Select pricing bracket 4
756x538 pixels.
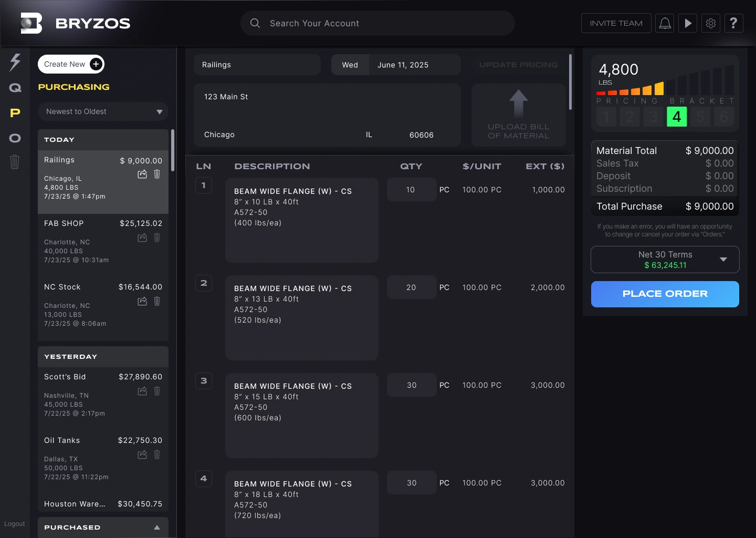pyautogui.click(x=677, y=117)
